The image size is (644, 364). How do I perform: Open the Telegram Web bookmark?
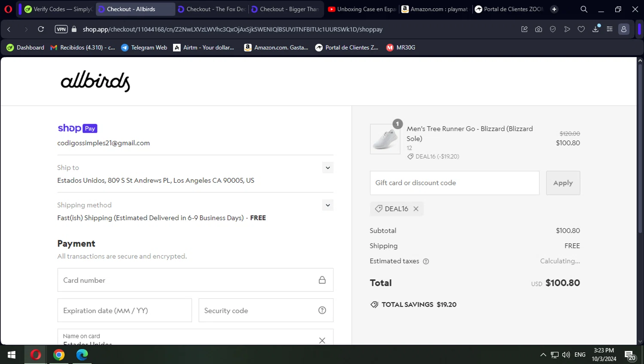[144, 48]
